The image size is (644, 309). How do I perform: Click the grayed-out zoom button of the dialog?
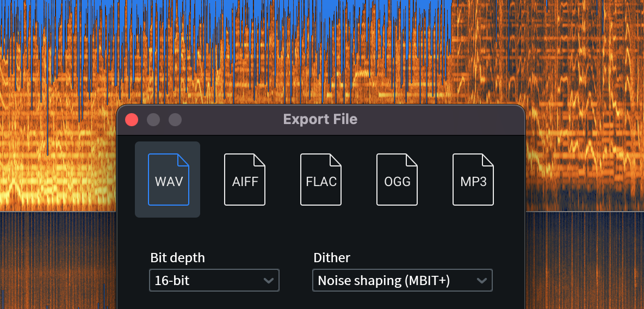(175, 120)
